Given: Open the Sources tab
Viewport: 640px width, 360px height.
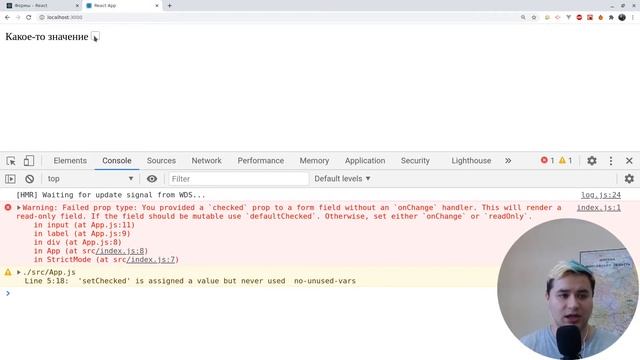Looking at the screenshot, I should (x=161, y=161).
